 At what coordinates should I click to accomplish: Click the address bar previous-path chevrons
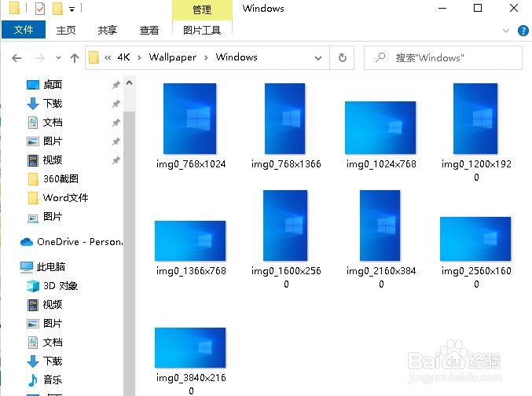click(108, 57)
